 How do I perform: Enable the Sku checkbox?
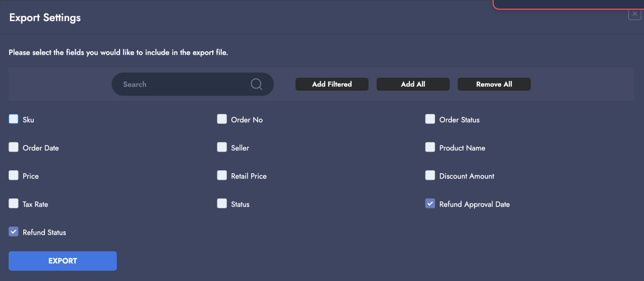coord(14,119)
